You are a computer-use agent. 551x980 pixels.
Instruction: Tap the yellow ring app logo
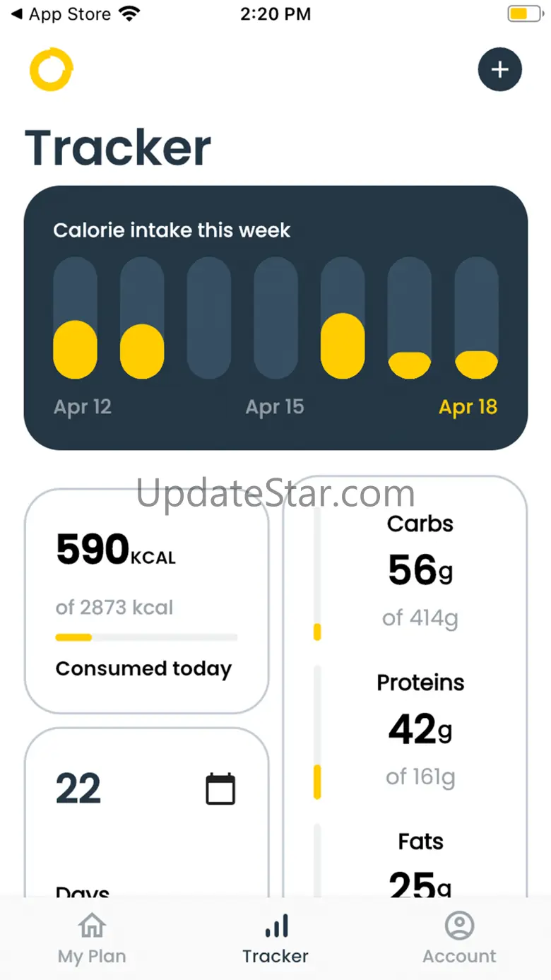pyautogui.click(x=51, y=69)
